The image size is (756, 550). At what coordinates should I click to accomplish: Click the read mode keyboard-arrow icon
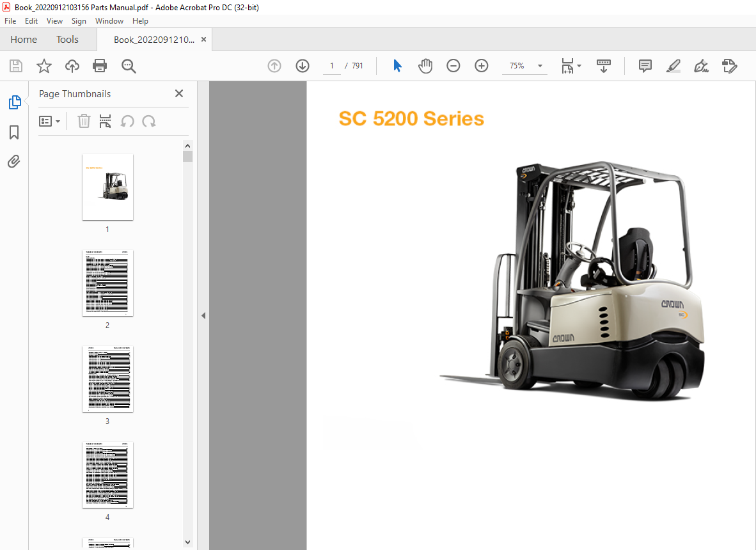(604, 66)
